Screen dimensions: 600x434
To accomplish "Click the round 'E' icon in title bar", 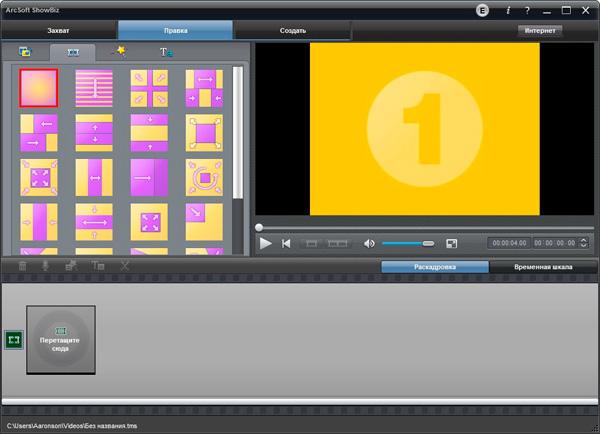I will (x=481, y=10).
